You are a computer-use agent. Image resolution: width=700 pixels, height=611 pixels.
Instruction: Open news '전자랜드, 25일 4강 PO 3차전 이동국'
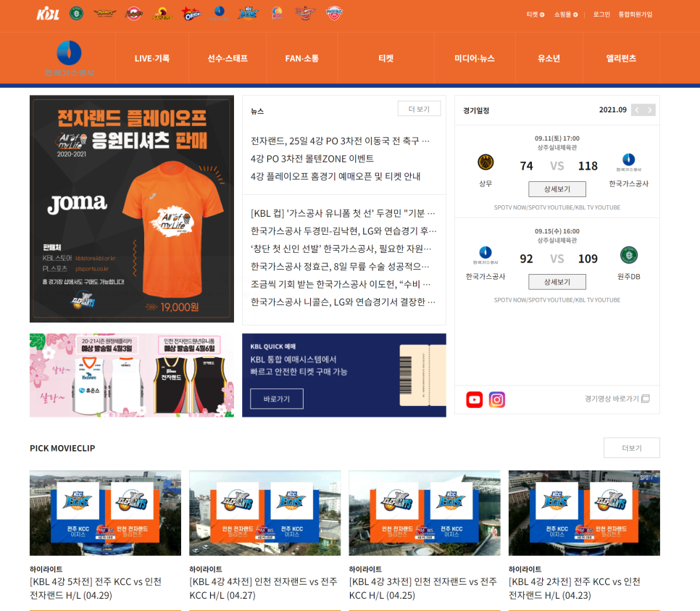pos(340,141)
